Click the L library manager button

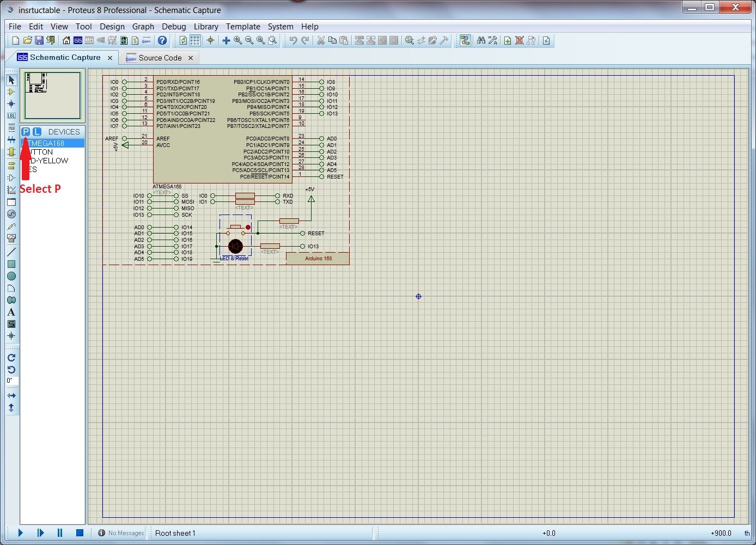pyautogui.click(x=36, y=132)
